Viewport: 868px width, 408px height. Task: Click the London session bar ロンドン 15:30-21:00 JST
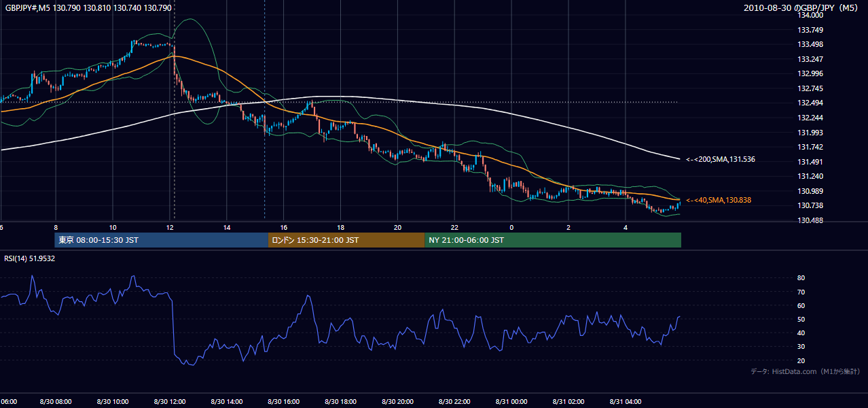click(x=346, y=240)
